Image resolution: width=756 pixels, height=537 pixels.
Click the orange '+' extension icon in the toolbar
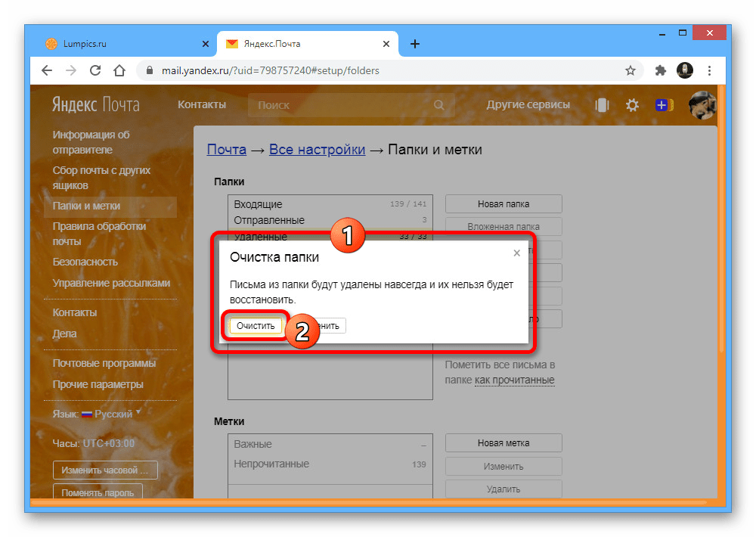[x=664, y=105]
